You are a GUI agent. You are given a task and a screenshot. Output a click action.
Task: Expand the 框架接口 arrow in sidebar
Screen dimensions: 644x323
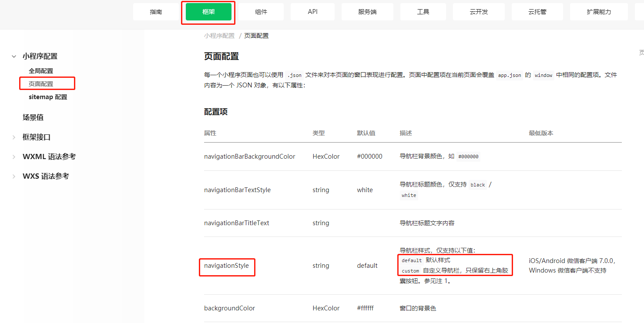[x=14, y=137]
